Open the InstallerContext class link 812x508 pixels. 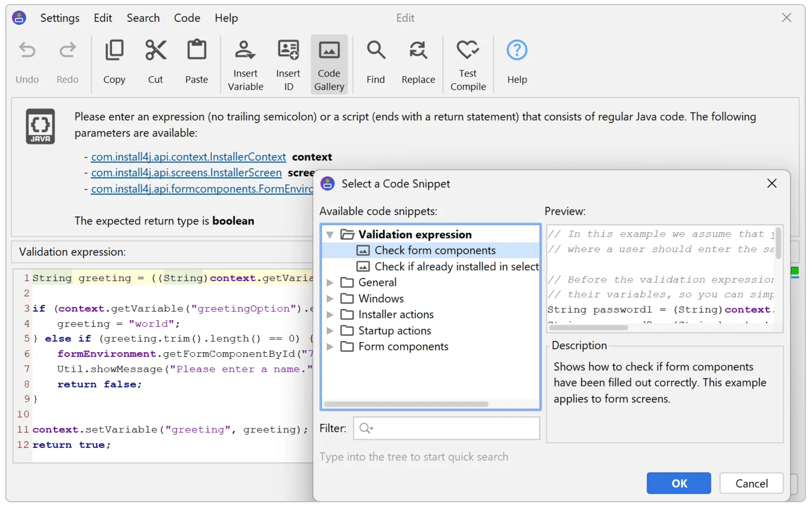pos(189,157)
